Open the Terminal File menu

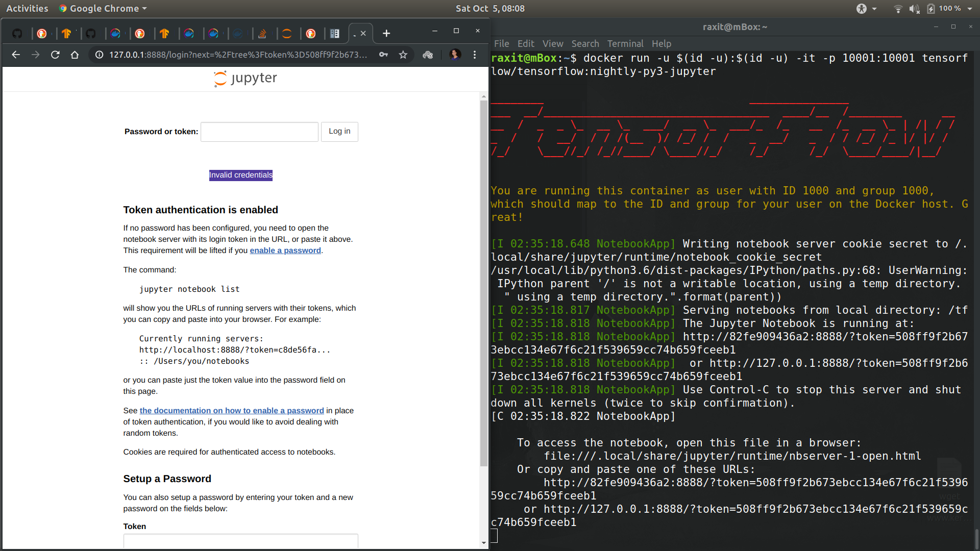point(501,44)
